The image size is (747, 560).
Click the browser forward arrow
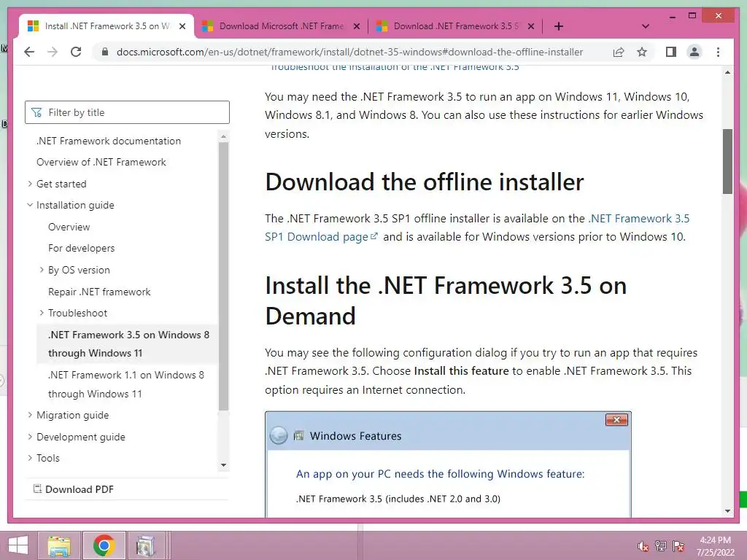pyautogui.click(x=53, y=52)
